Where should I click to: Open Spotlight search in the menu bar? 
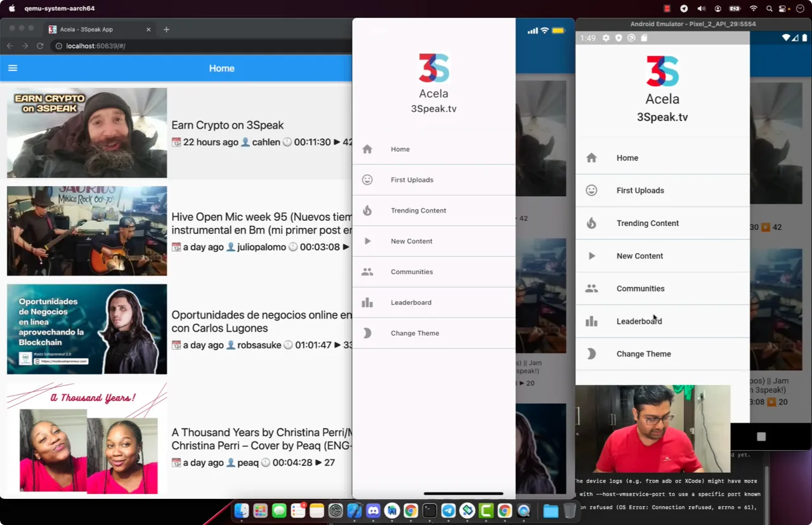point(769,9)
